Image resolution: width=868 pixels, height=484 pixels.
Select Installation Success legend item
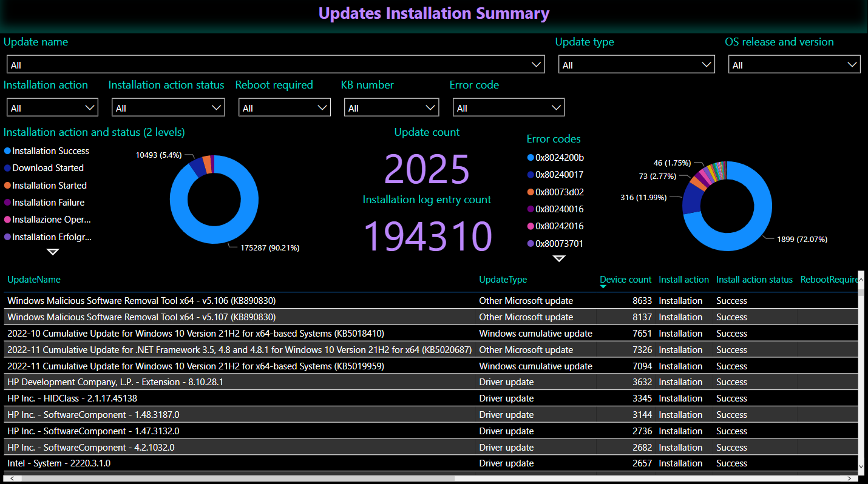pos(50,151)
